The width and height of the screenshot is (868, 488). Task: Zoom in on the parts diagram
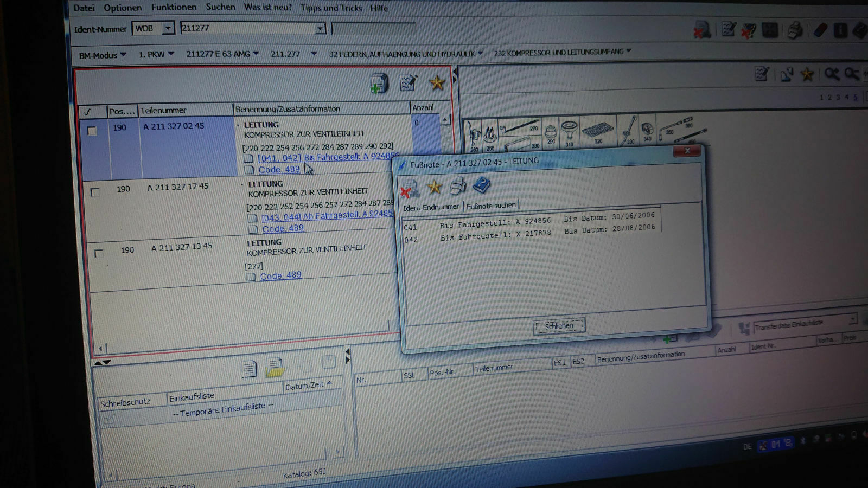click(832, 74)
